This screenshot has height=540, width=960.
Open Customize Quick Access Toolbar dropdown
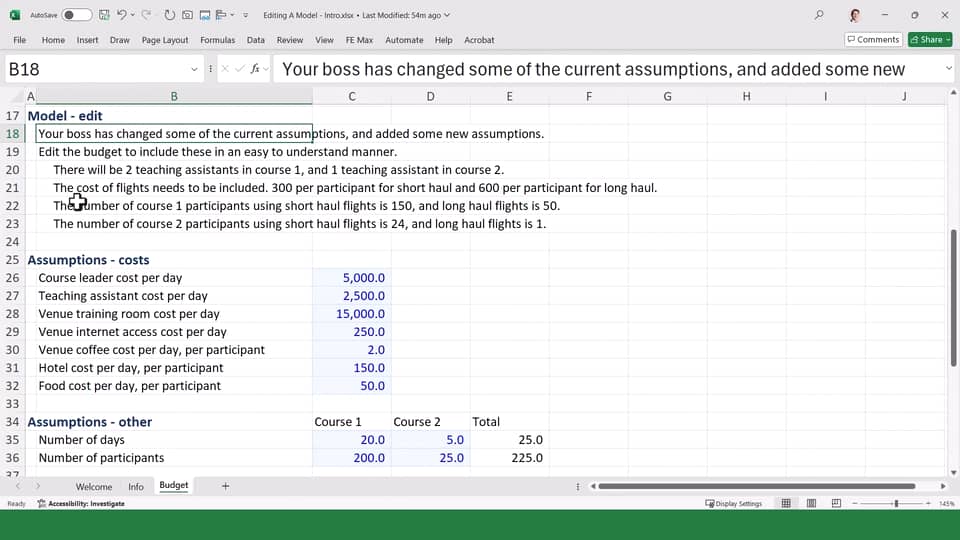click(x=246, y=15)
